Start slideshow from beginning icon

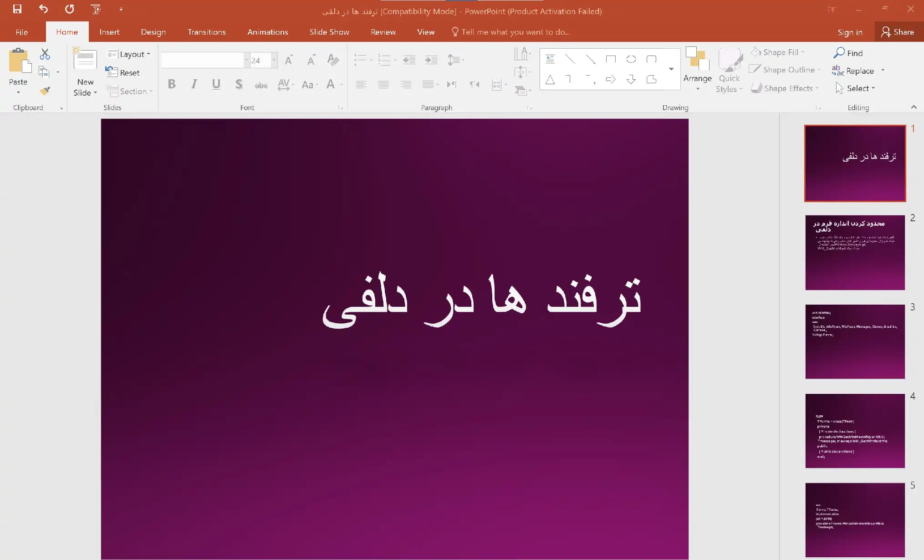(96, 9)
